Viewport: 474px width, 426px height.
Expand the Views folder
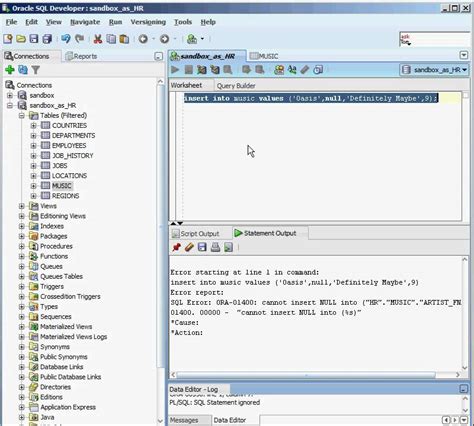click(x=22, y=206)
